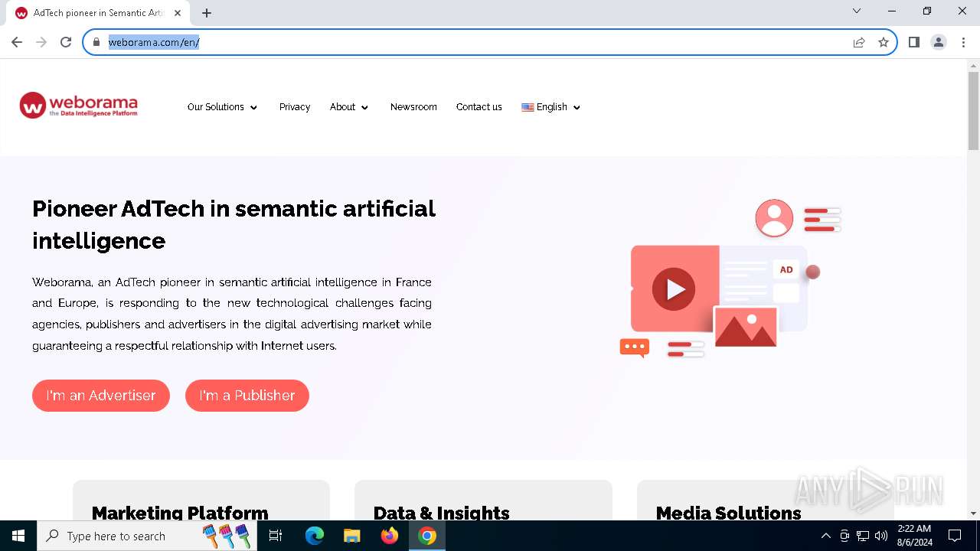Expand the Our Solutions menu
Screen dimensions: 980x551
[x=223, y=107]
